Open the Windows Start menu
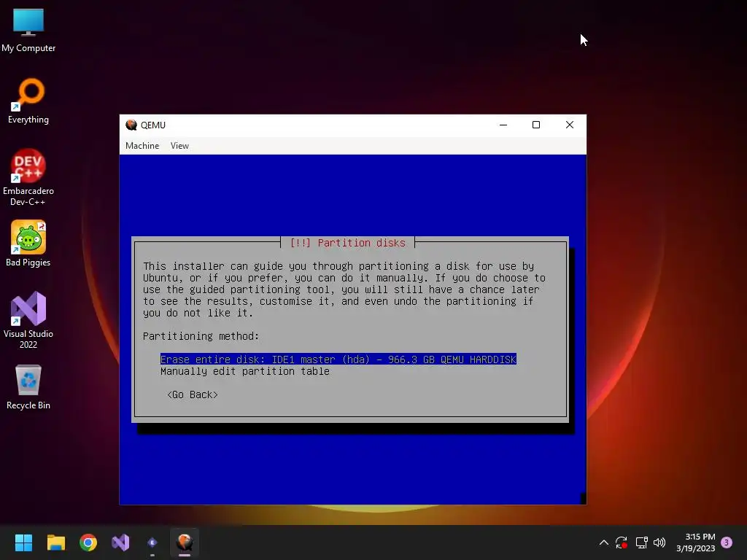This screenshot has width=747, height=560. click(23, 542)
